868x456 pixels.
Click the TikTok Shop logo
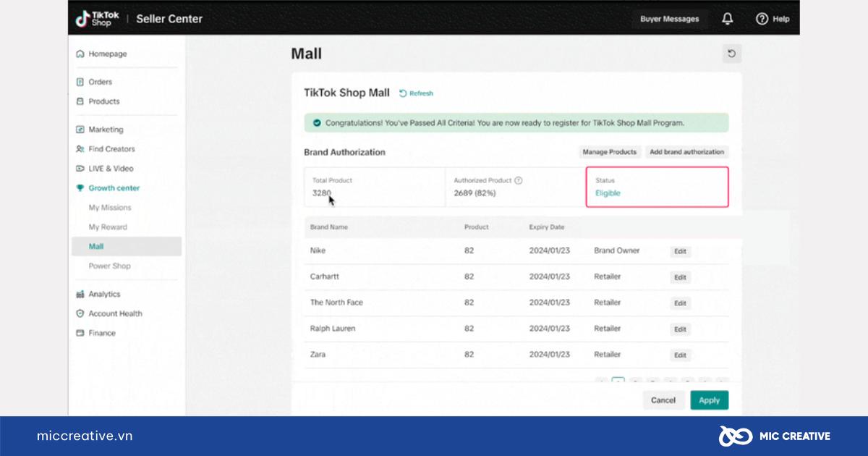click(98, 19)
